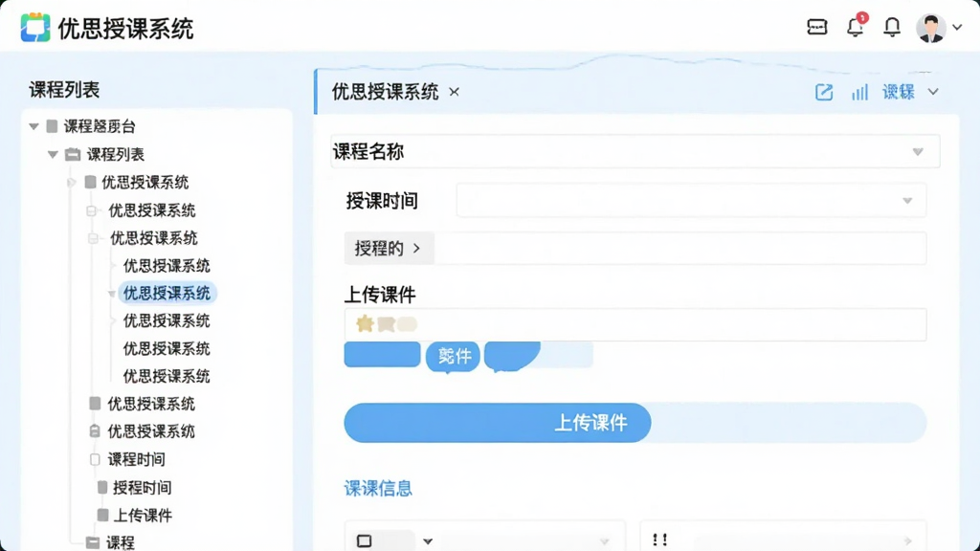
Task: Close the 优思授课系统 tab with its X
Action: click(x=455, y=93)
